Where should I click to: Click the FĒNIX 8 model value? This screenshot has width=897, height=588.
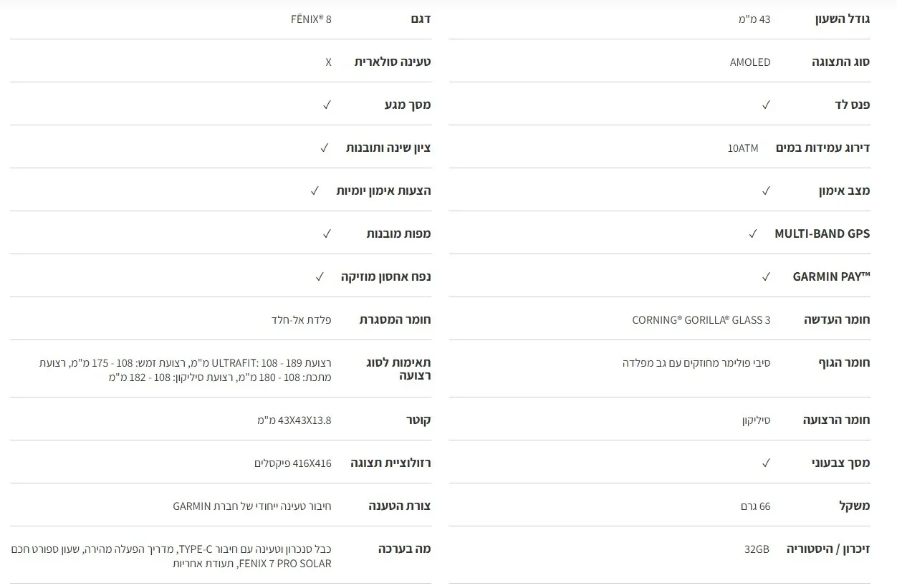coord(311,19)
